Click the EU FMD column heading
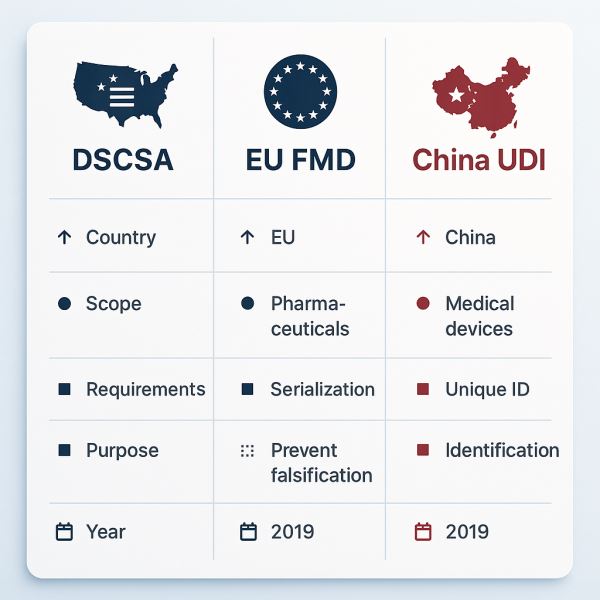 [x=300, y=161]
